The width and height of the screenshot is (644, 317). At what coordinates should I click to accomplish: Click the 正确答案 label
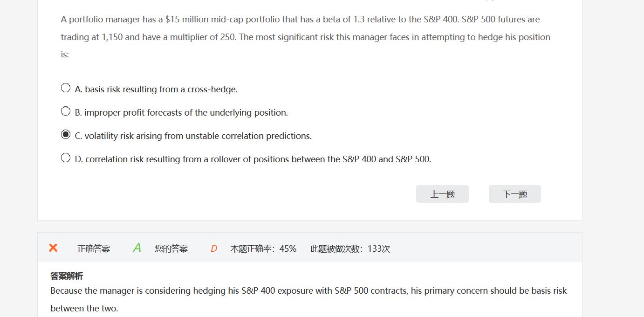(x=94, y=249)
